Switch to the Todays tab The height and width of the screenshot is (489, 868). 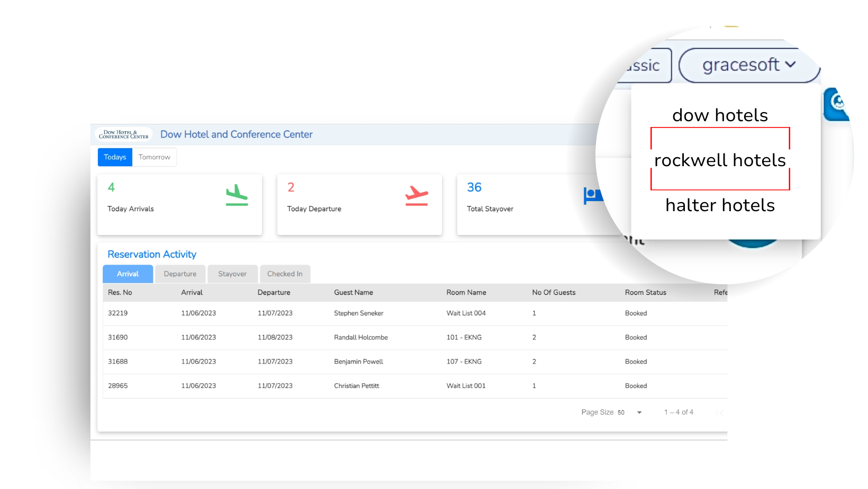point(115,157)
